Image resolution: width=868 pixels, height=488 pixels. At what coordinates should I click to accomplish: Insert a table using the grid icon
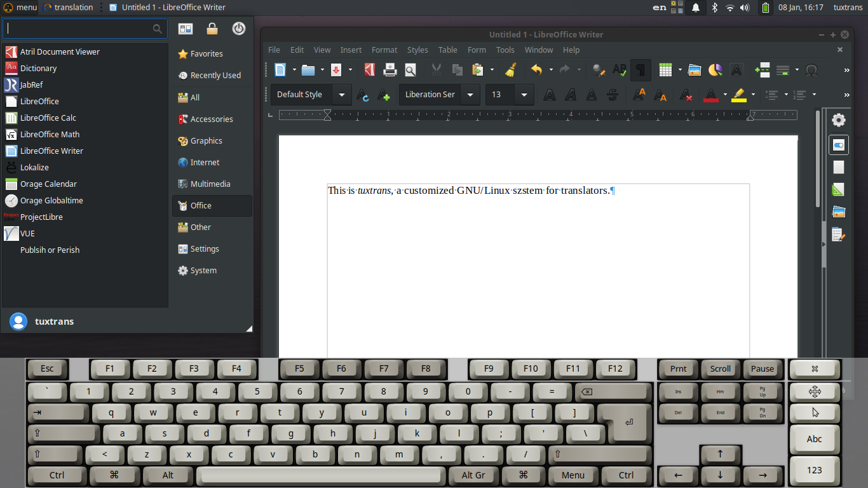(665, 69)
